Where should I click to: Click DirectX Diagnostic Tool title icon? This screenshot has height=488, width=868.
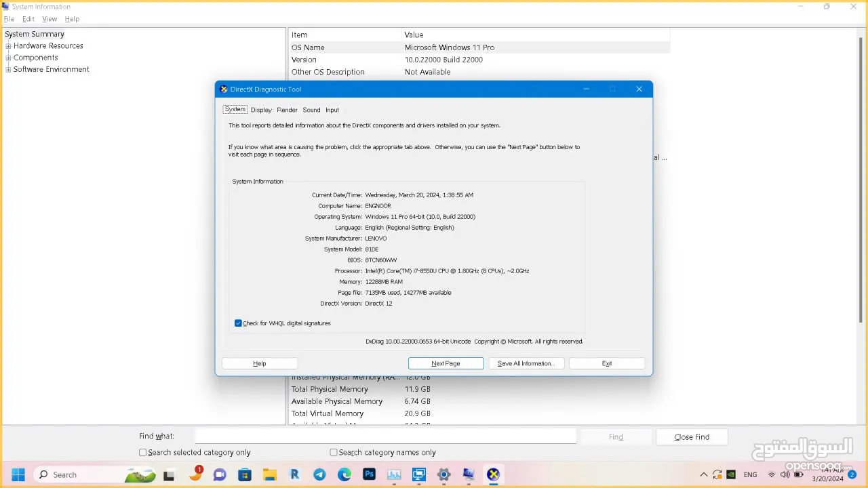[x=224, y=89]
